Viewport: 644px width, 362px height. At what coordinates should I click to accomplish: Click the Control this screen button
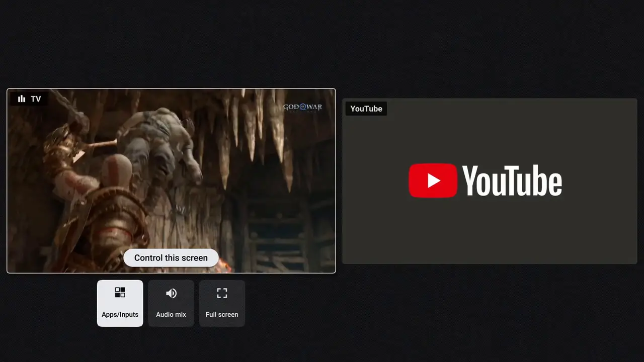coord(171,258)
